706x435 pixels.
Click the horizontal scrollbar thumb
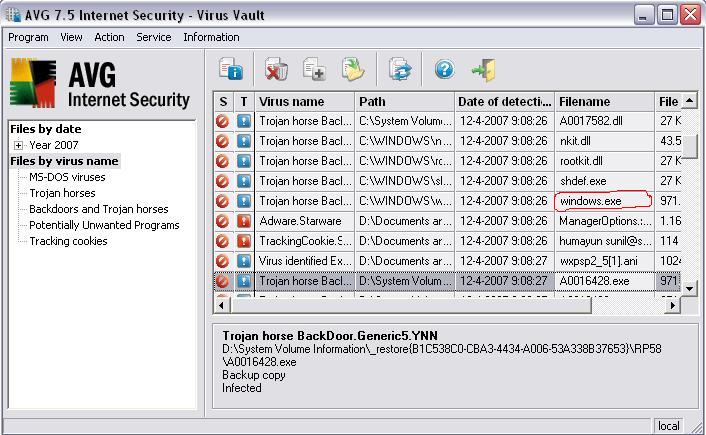(410, 306)
